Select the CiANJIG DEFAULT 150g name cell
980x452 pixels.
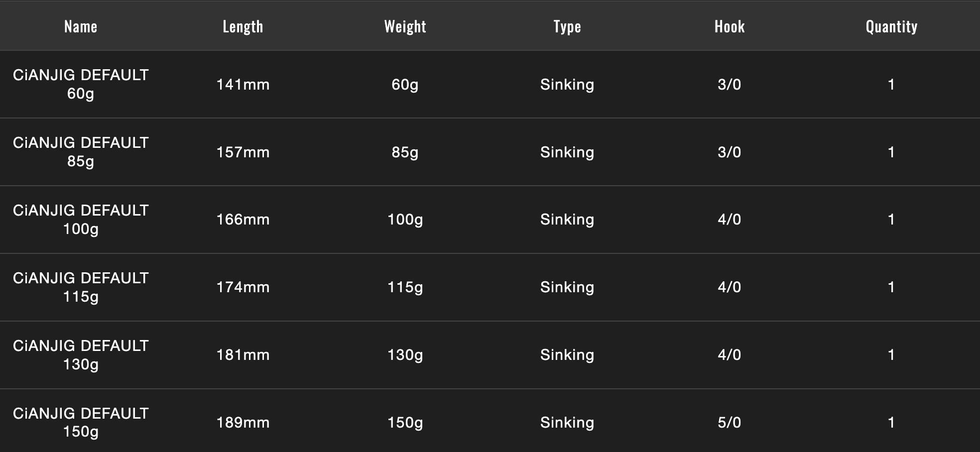point(81,422)
